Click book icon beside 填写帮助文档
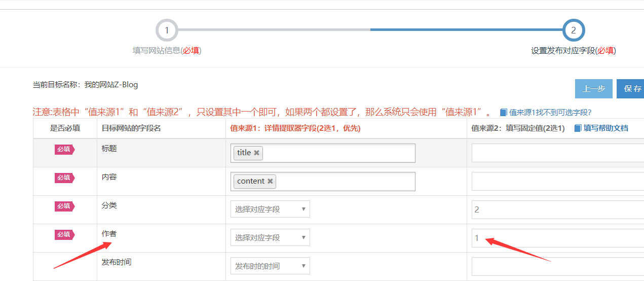 click(578, 128)
